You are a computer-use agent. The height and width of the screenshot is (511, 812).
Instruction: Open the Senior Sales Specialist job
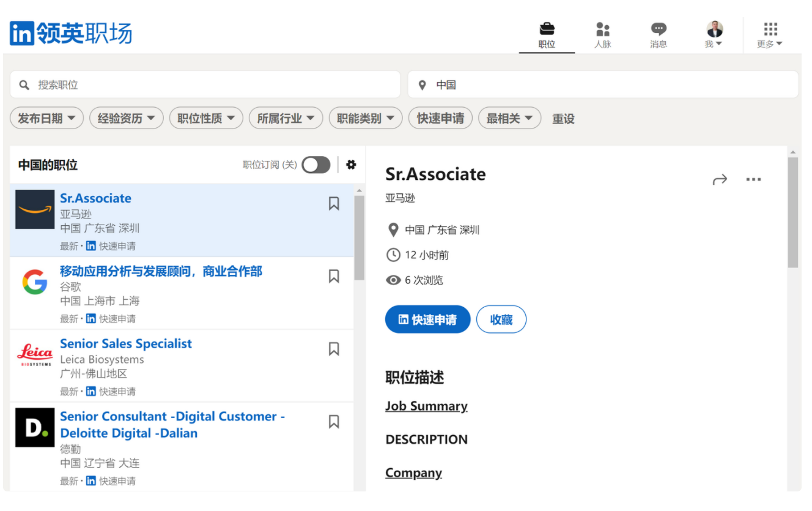tap(126, 344)
